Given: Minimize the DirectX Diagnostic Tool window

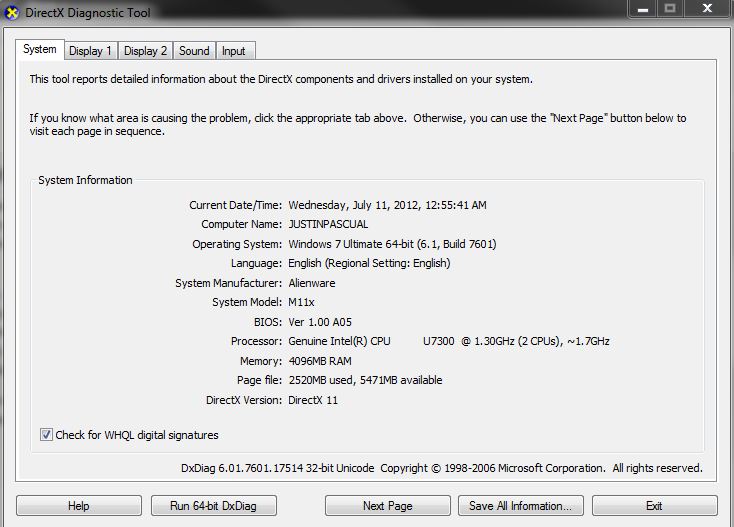Looking at the screenshot, I should pyautogui.click(x=640, y=8).
